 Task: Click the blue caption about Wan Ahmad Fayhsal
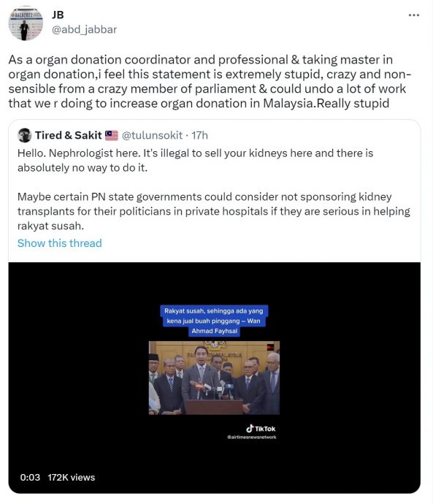[214, 321]
